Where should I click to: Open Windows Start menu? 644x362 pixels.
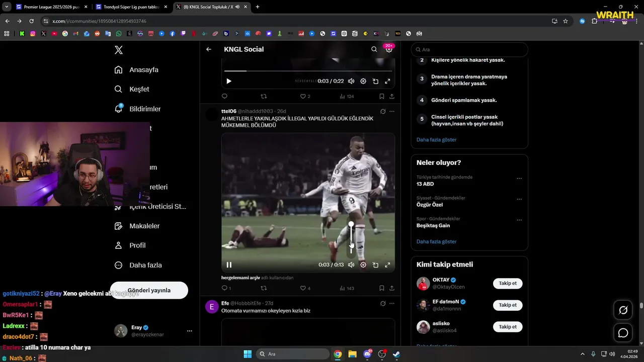[x=248, y=354]
